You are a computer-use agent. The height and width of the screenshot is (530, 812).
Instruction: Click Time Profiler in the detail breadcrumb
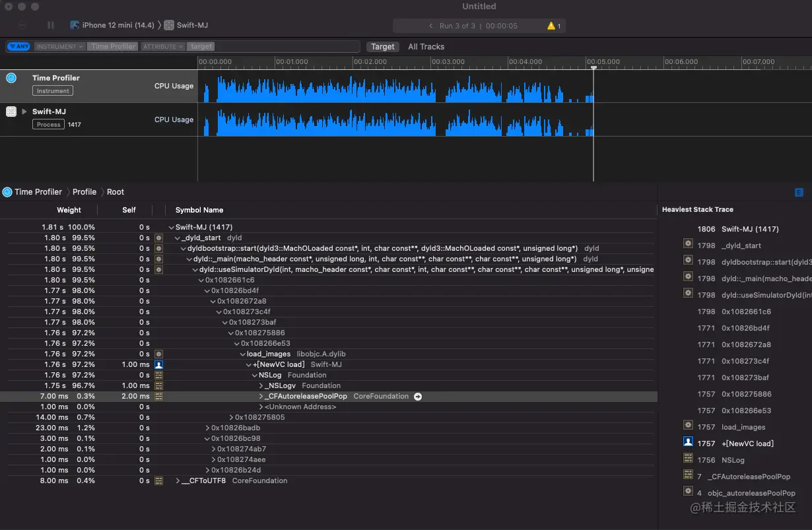[x=38, y=192]
